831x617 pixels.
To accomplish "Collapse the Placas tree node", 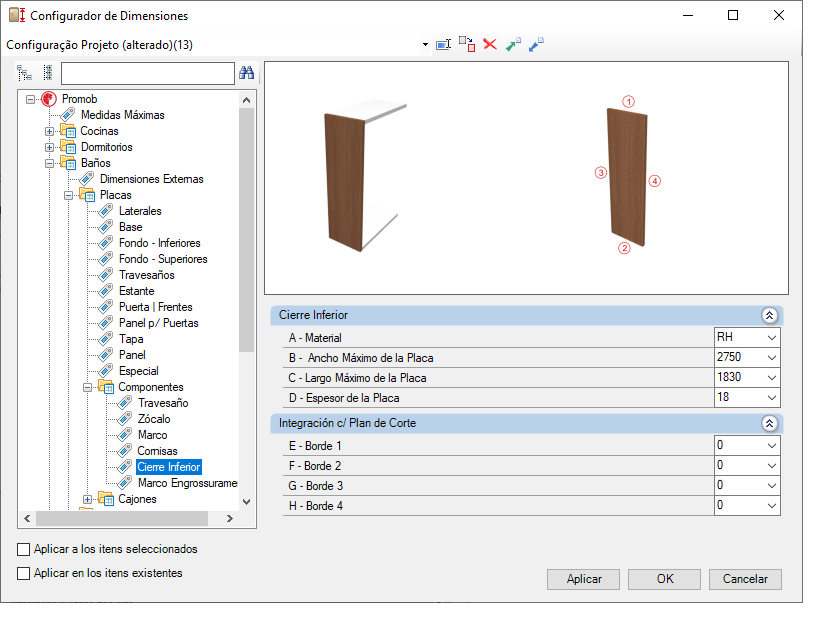I will pos(68,195).
